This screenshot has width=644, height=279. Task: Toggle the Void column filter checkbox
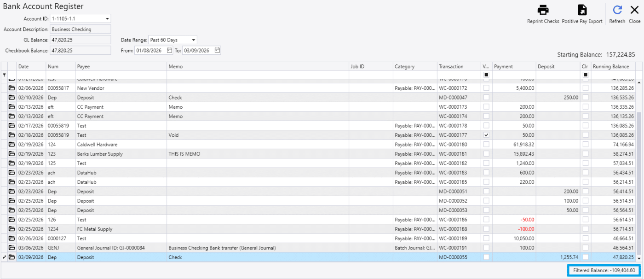point(486,75)
